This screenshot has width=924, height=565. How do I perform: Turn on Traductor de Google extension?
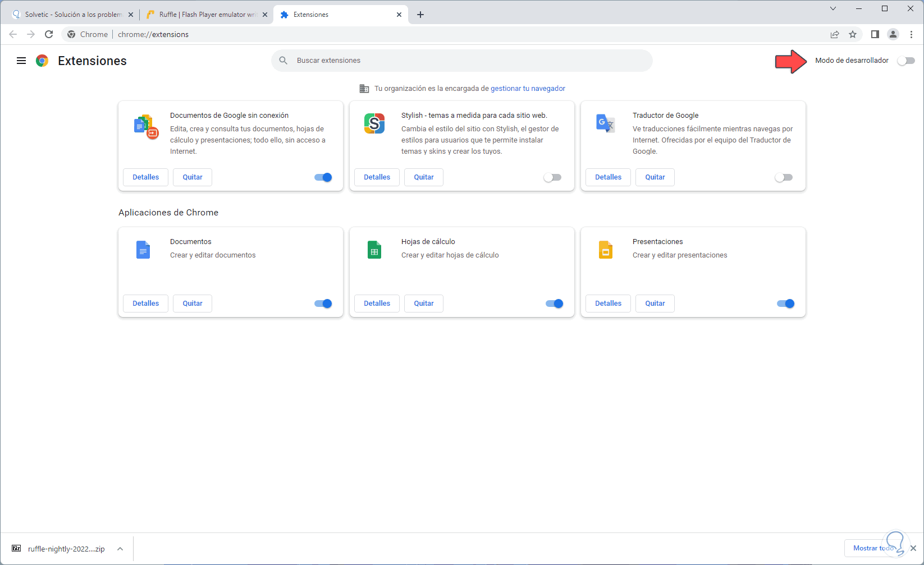coord(784,177)
